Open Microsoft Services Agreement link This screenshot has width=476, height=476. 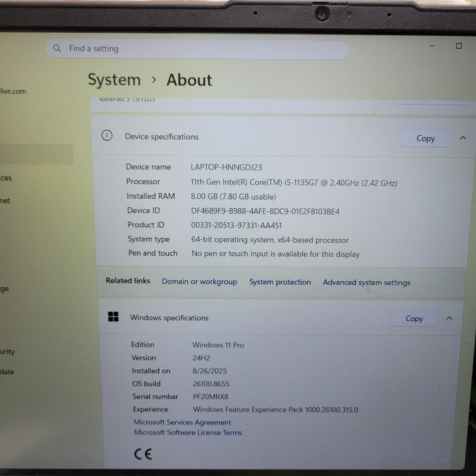pyautogui.click(x=182, y=422)
